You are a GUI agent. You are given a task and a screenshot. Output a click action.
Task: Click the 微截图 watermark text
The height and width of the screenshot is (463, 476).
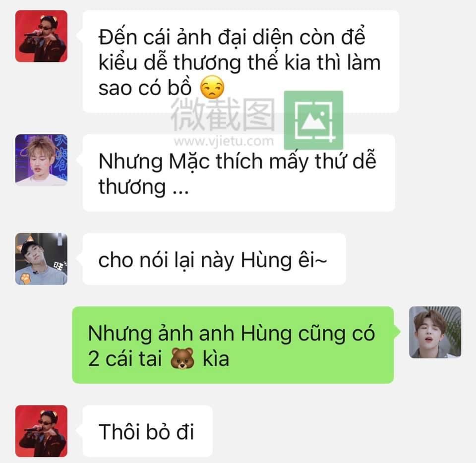coord(223,114)
